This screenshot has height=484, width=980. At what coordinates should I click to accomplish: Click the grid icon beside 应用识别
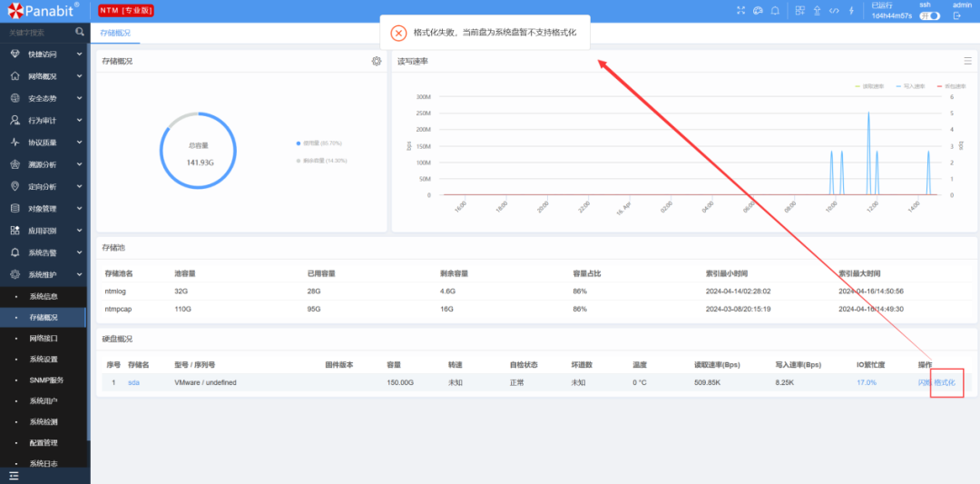tap(15, 230)
